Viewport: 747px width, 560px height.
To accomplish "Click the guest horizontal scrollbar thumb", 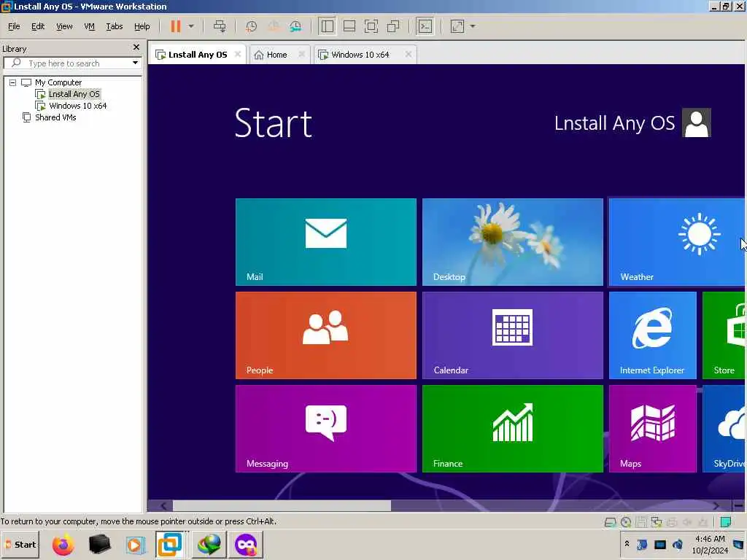I will click(282, 506).
